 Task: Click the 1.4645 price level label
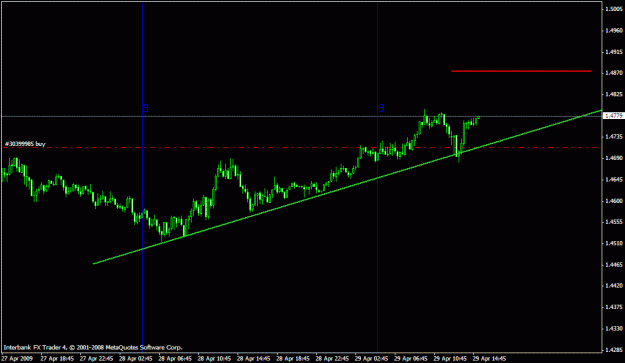click(x=613, y=179)
